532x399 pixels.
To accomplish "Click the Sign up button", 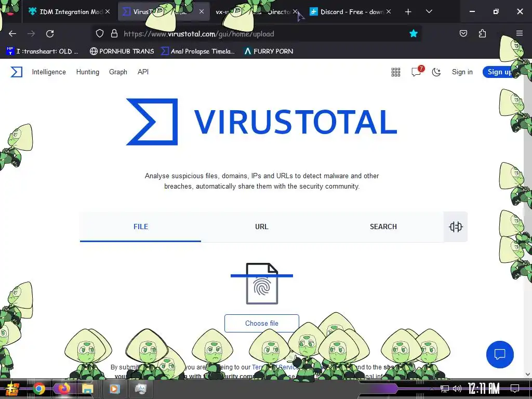I will tap(499, 72).
